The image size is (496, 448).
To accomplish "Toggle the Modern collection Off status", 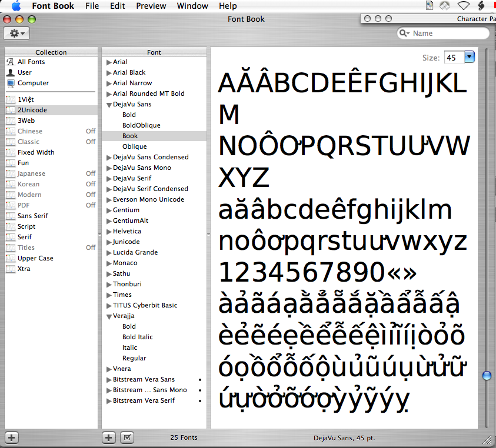I will 91,195.
